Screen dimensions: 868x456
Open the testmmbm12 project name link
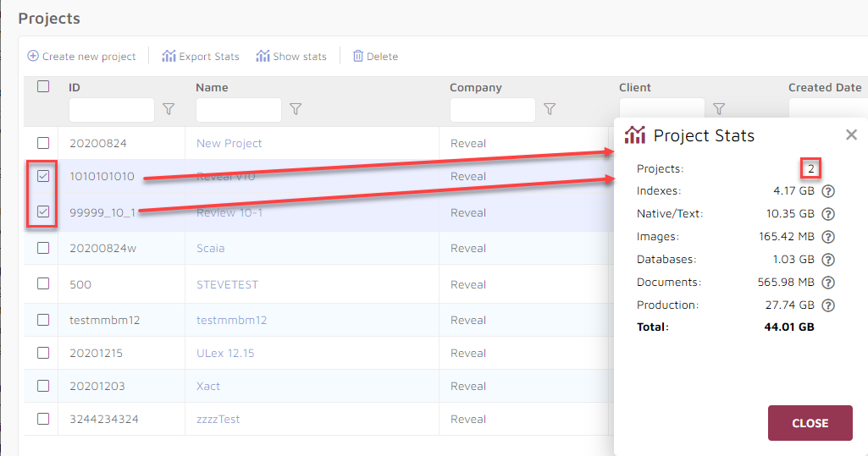tap(231, 320)
